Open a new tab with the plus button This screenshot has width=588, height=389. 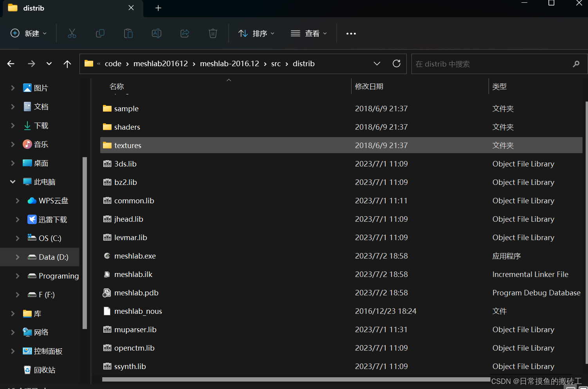pyautogui.click(x=158, y=8)
